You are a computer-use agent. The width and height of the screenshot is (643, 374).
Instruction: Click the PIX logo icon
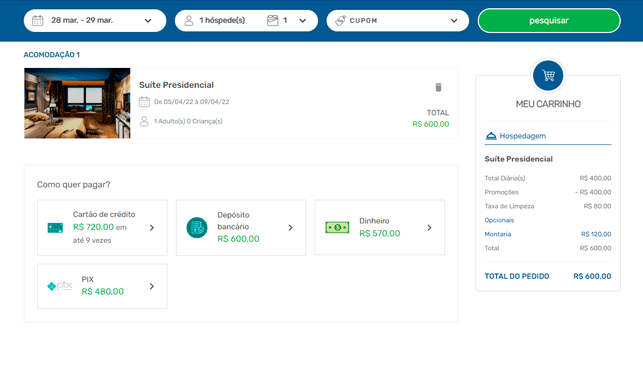coord(60,286)
